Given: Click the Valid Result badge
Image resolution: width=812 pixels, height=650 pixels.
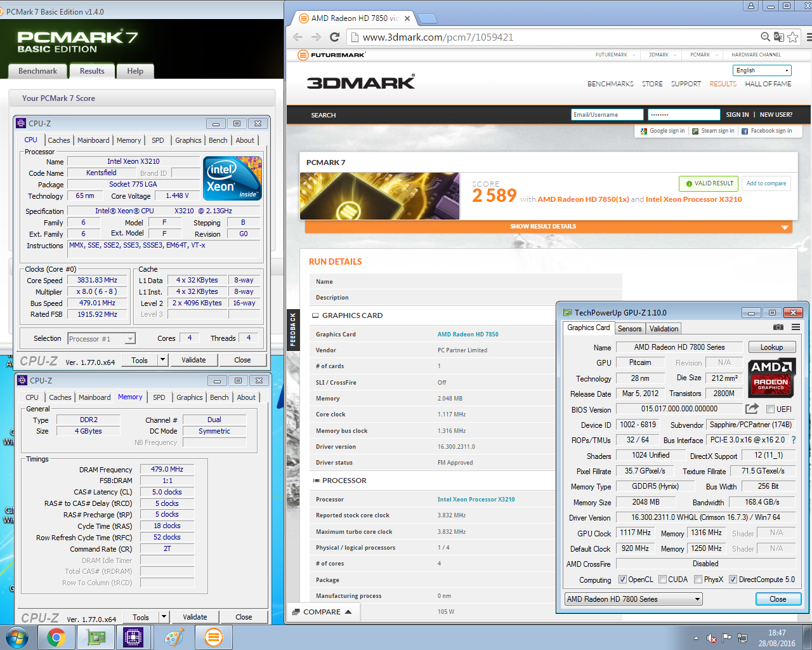Looking at the screenshot, I should (708, 183).
